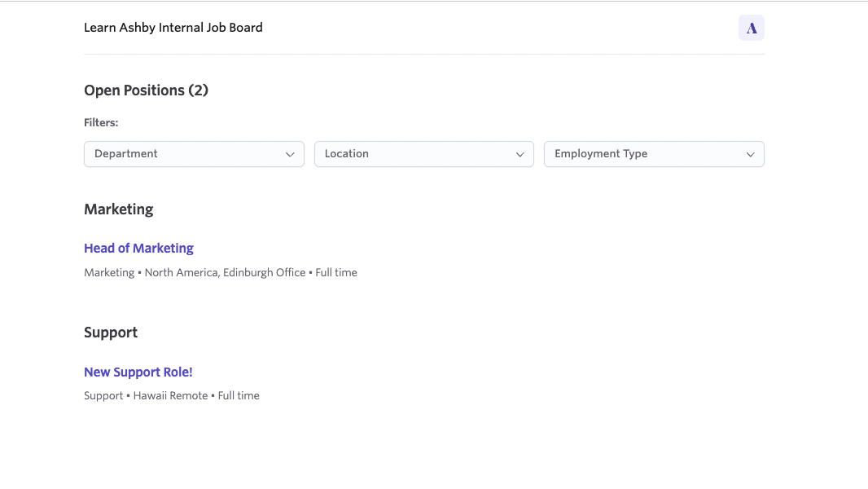The height and width of the screenshot is (489, 868).
Task: Click the Filters: label
Action: coord(101,122)
